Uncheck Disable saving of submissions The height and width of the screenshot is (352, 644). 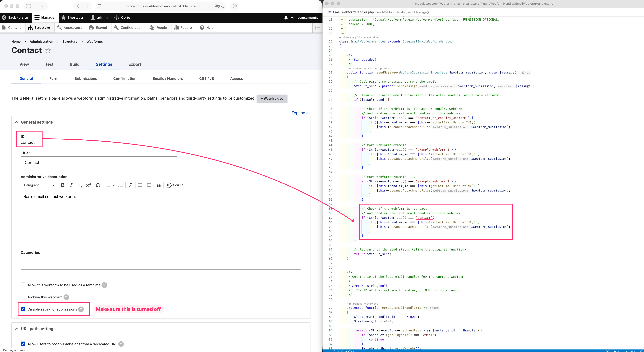[23, 309]
